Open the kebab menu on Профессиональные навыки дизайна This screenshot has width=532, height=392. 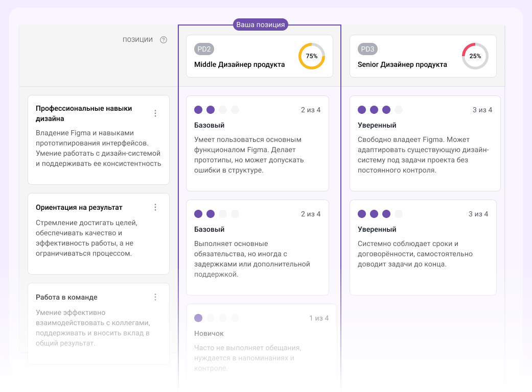click(155, 113)
